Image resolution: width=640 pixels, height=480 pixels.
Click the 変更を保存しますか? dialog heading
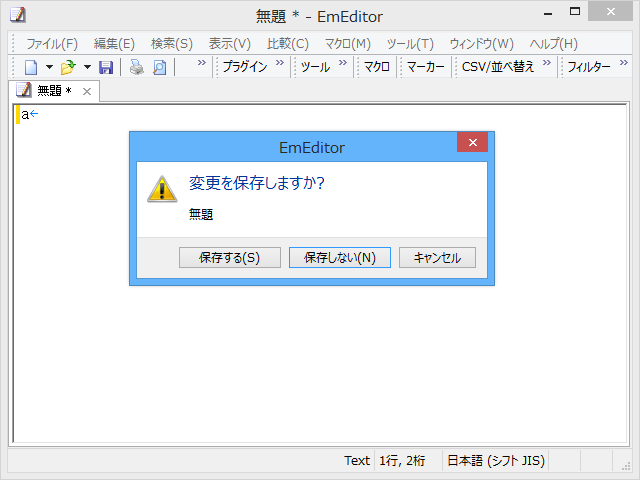point(257,183)
